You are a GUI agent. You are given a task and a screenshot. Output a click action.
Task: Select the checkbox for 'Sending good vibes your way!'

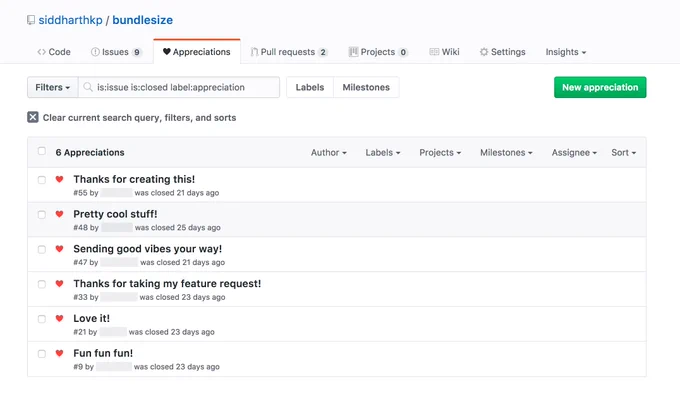[42, 249]
